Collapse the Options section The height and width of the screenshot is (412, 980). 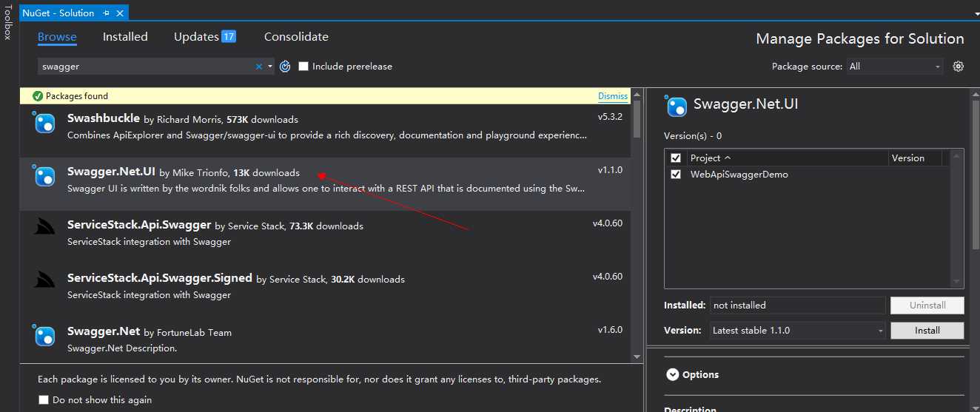672,375
